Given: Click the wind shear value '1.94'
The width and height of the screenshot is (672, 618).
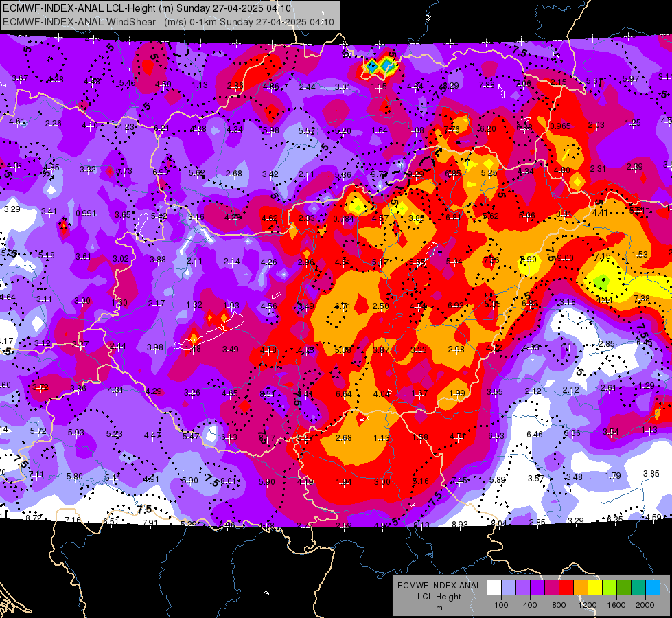Looking at the screenshot, I should click(344, 482).
